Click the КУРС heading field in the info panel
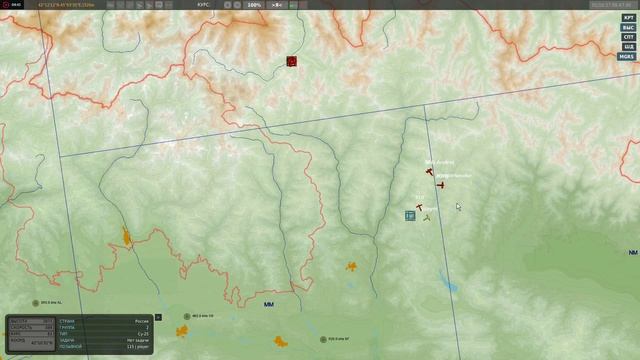The image size is (640, 360). (31, 333)
